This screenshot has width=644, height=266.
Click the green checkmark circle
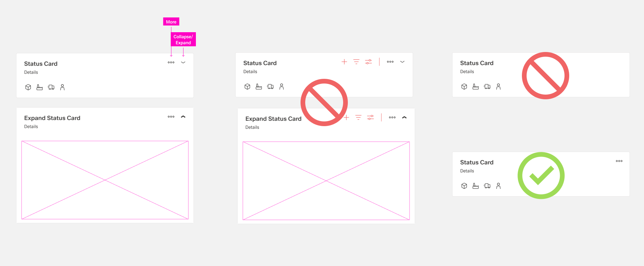pyautogui.click(x=541, y=175)
